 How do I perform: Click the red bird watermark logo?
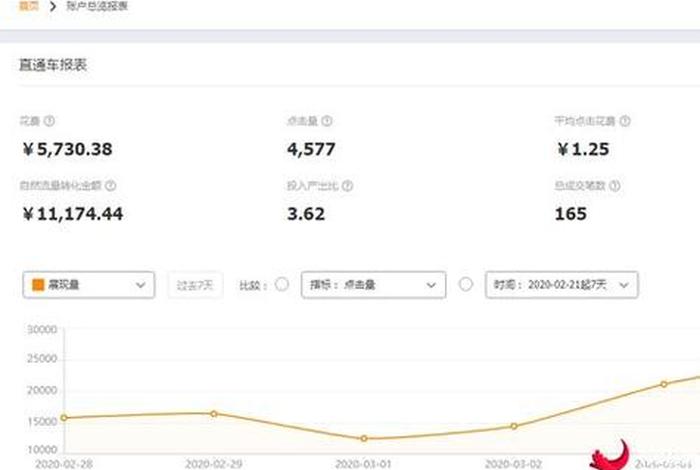point(611,454)
